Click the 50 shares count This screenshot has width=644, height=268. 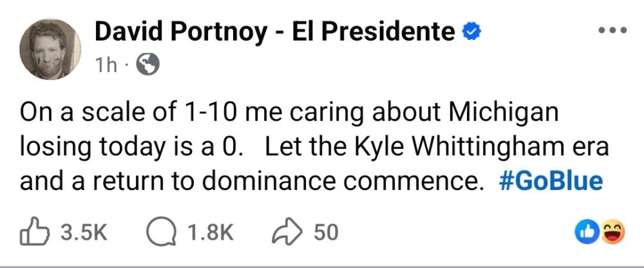(x=326, y=232)
